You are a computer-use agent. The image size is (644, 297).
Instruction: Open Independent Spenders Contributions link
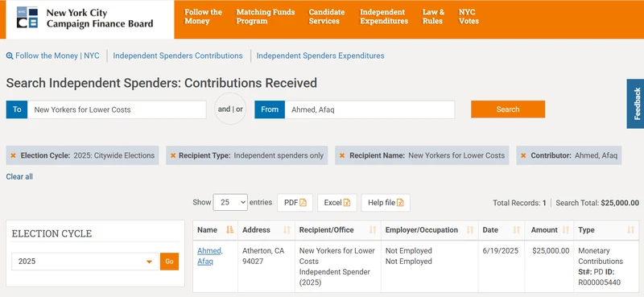coord(178,56)
